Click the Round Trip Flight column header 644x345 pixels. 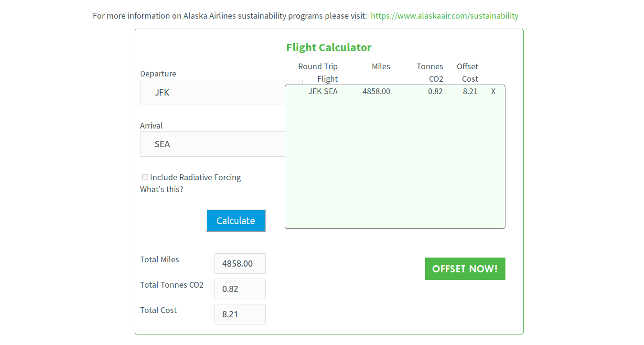coord(318,73)
